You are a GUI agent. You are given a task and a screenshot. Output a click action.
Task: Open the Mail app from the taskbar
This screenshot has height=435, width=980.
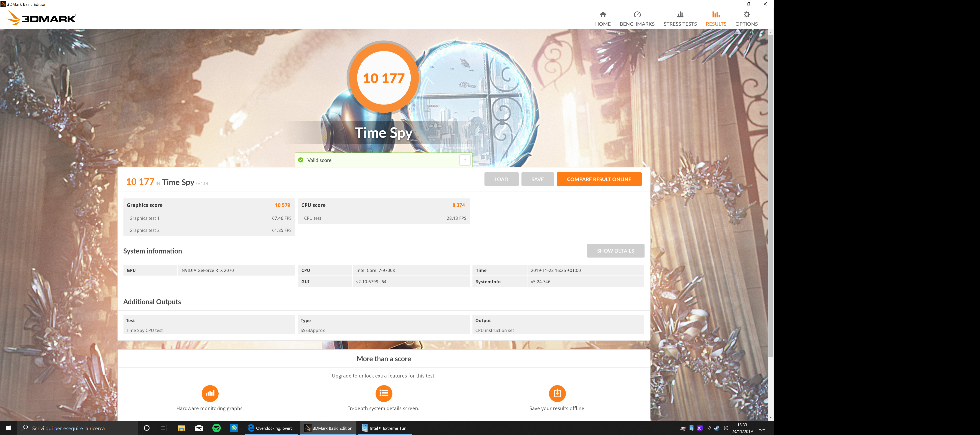tap(199, 428)
